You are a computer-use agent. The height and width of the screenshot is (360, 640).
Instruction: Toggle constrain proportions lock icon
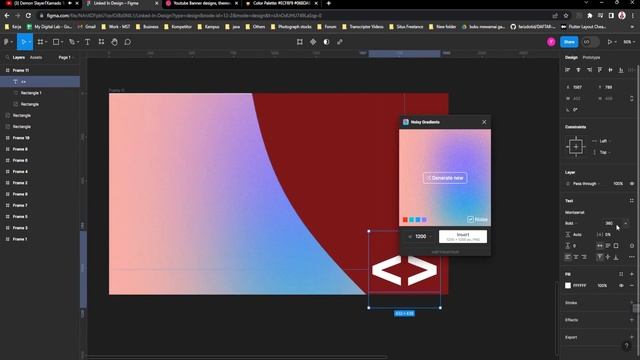click(x=632, y=98)
